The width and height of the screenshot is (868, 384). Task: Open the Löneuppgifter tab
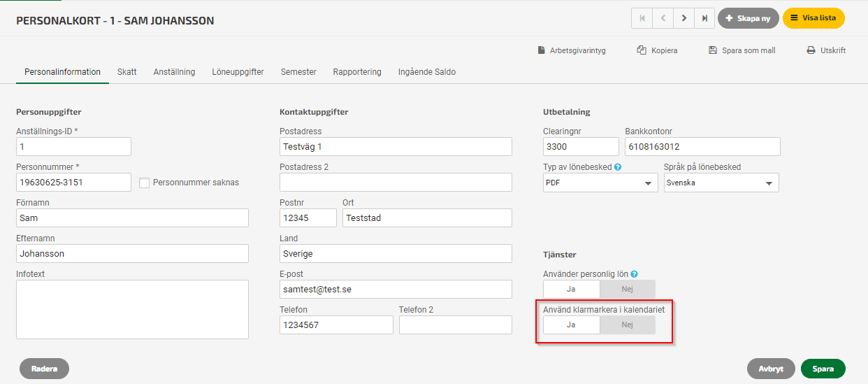tap(238, 72)
